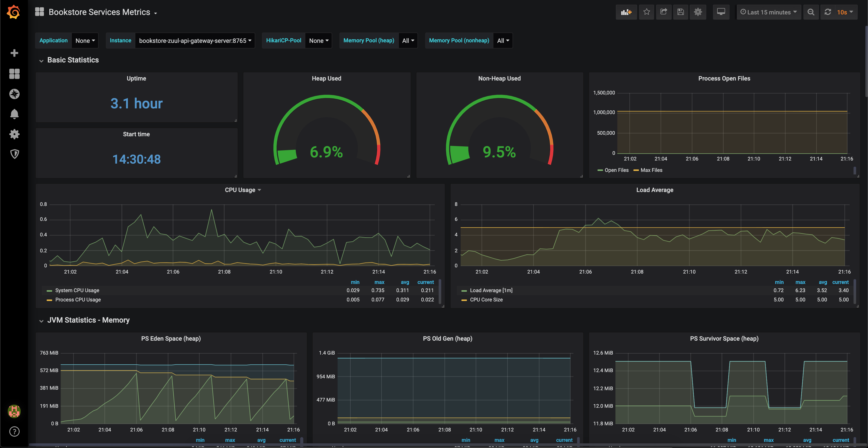The image size is (868, 448).
Task: Sort CPU Usage legend by current column
Action: (425, 282)
